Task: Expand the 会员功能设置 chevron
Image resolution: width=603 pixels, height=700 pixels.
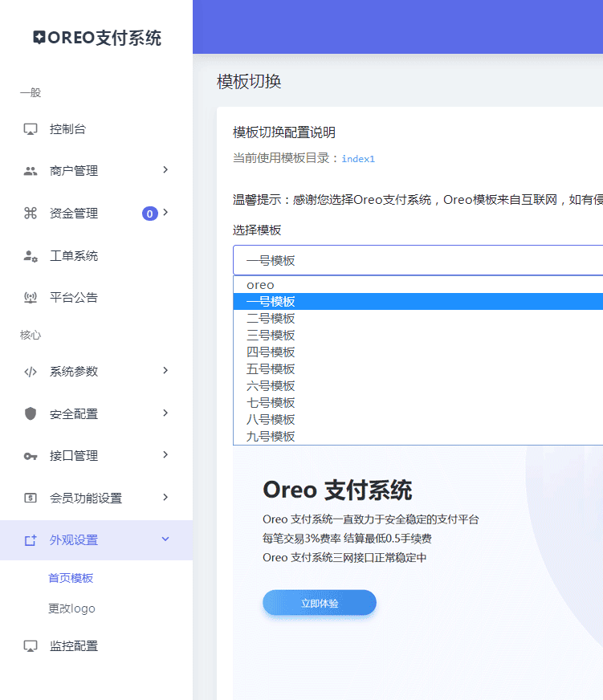Action: (x=165, y=497)
